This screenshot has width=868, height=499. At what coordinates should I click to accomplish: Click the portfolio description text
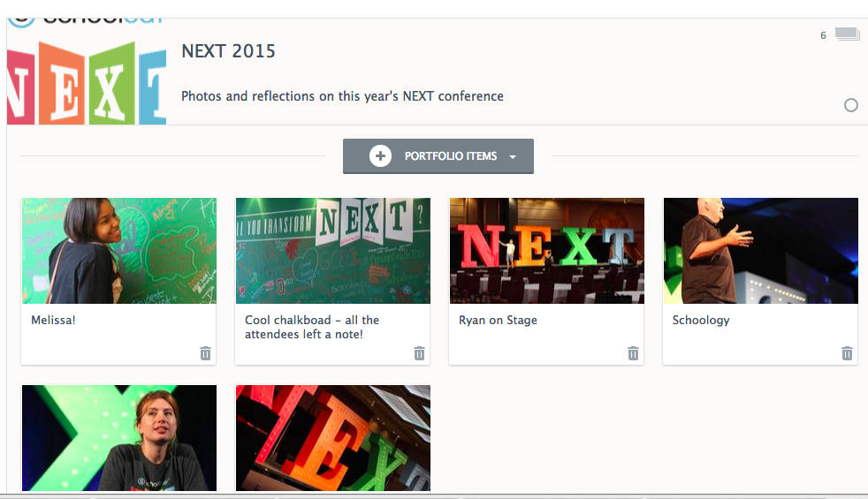point(342,96)
